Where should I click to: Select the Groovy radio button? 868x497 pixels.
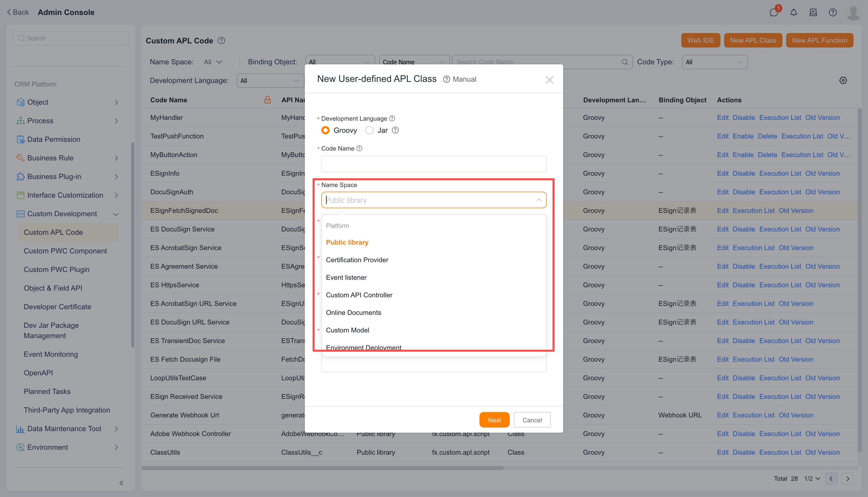pyautogui.click(x=325, y=130)
